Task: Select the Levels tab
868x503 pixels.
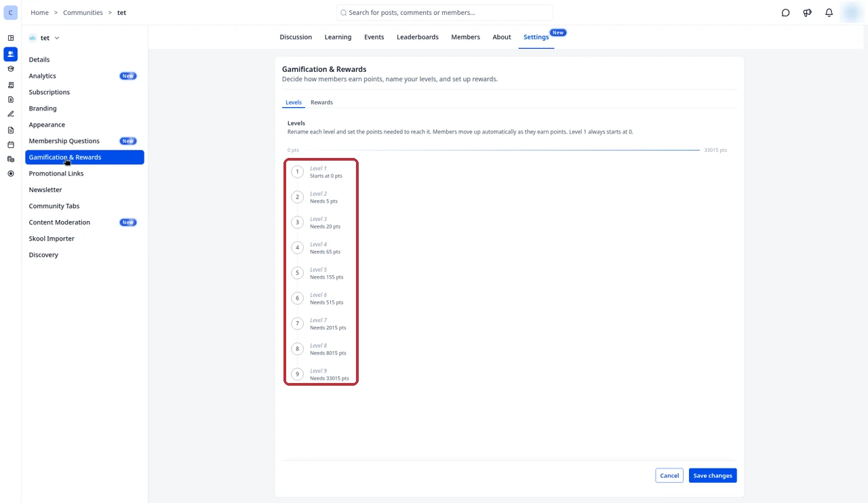Action: point(294,102)
